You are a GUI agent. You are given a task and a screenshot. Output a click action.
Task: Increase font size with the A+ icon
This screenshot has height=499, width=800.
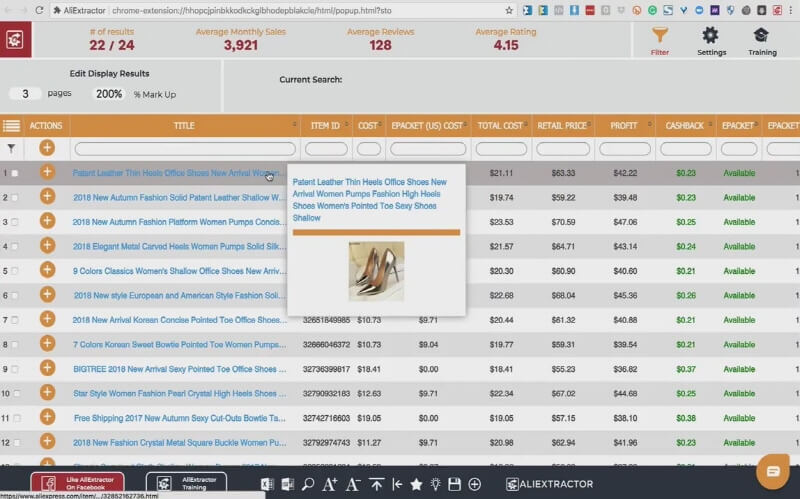330,484
